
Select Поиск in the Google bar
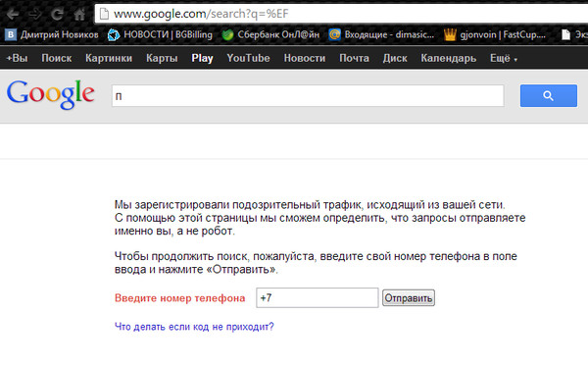click(x=56, y=58)
